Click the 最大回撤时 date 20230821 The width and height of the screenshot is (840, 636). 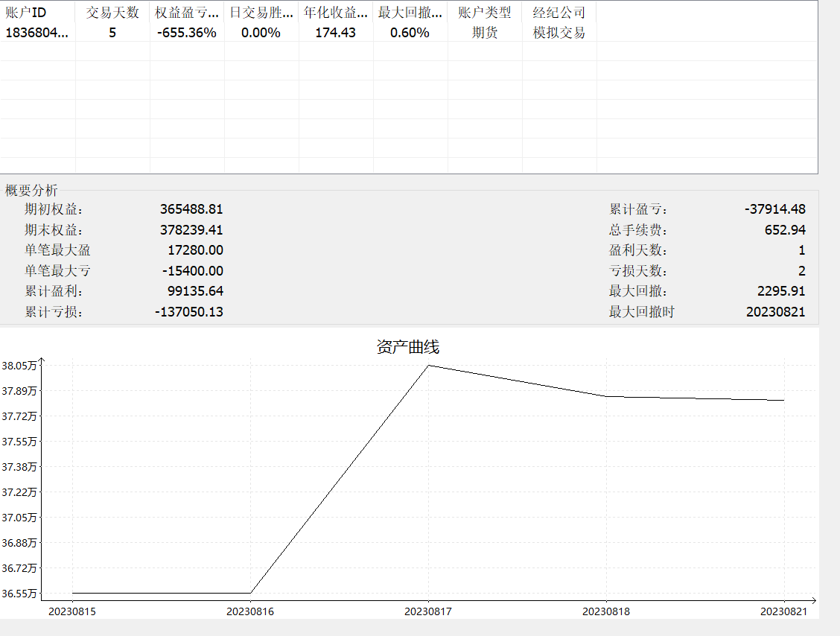click(776, 312)
